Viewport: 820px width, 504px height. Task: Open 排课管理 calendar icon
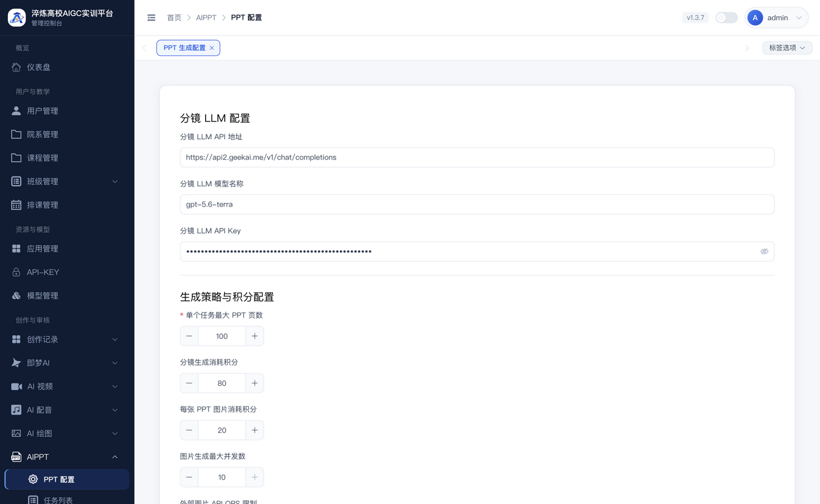click(x=16, y=205)
